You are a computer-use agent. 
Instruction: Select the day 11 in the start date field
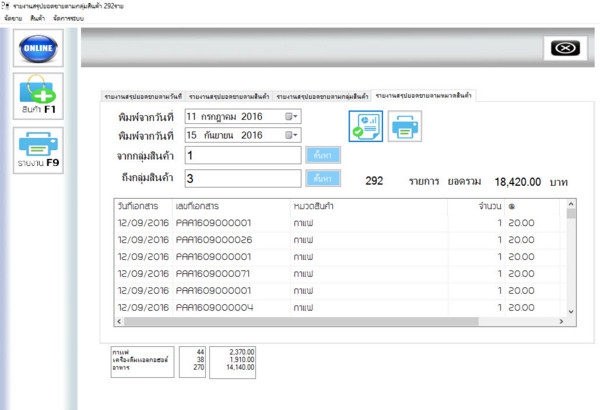tap(191, 116)
